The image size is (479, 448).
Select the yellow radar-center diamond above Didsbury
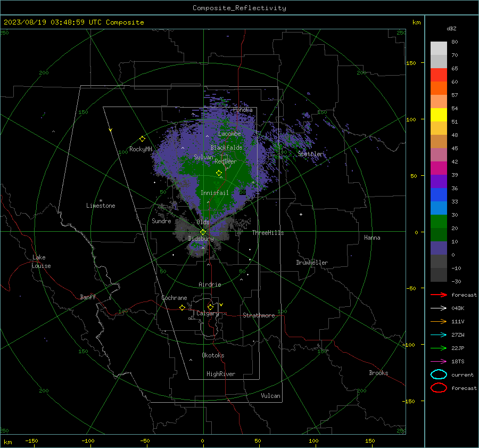(x=203, y=232)
